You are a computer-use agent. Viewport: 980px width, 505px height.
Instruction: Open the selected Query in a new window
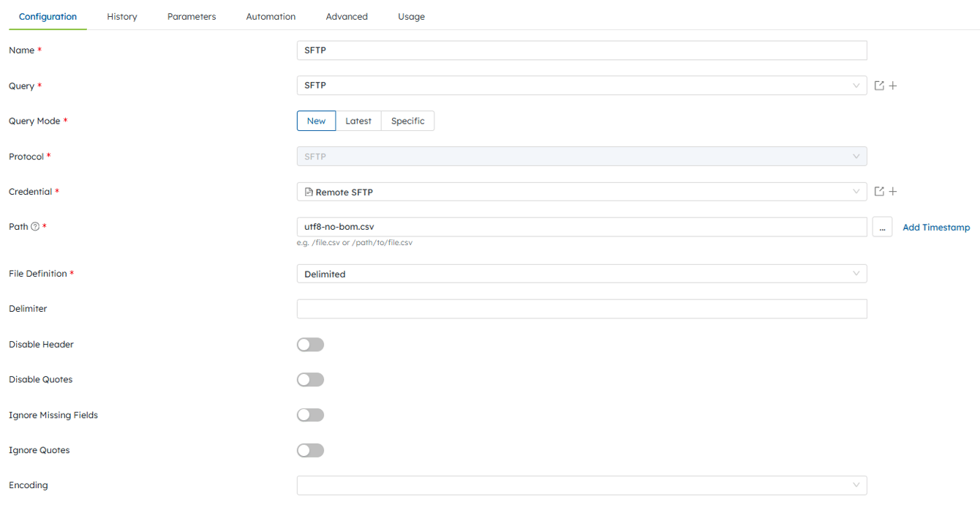879,86
